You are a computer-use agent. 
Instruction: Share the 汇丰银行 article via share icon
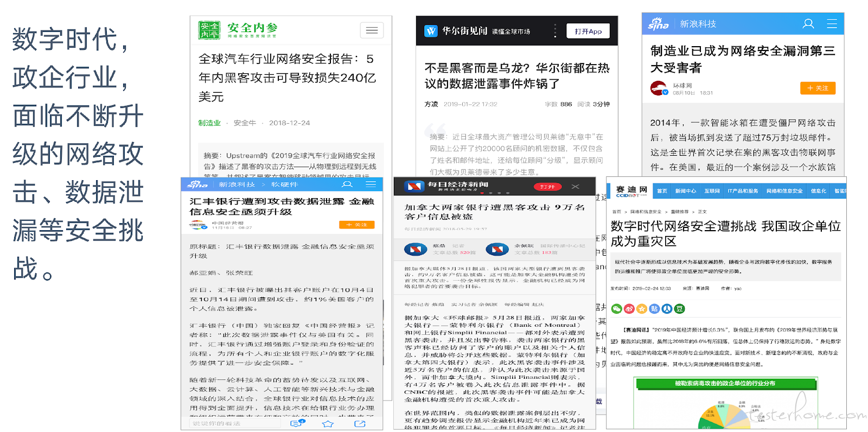360,423
